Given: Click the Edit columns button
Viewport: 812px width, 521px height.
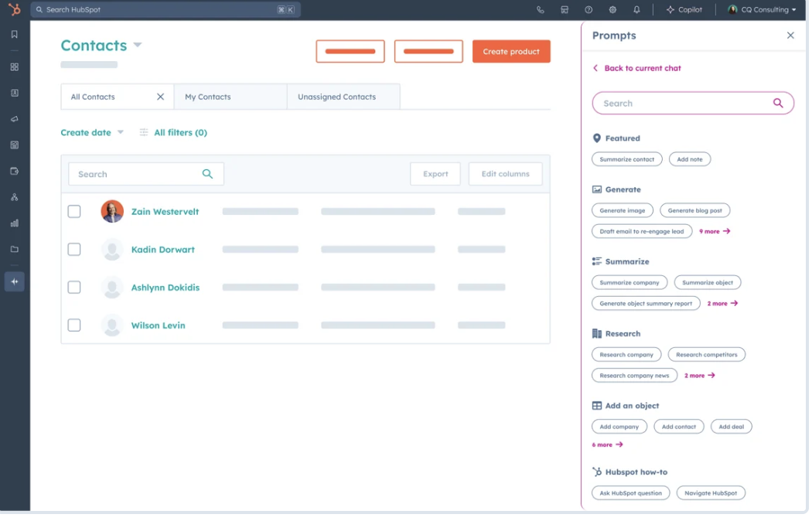Looking at the screenshot, I should pyautogui.click(x=506, y=175).
